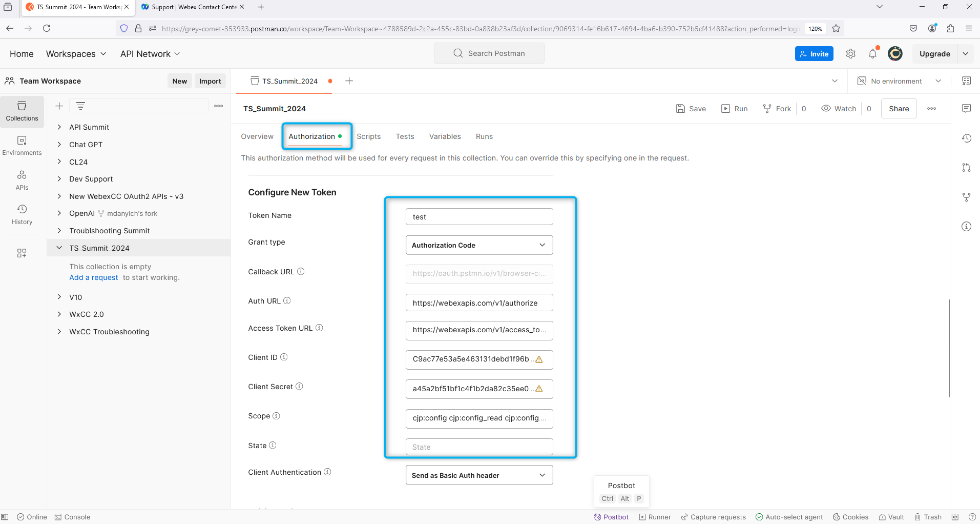The height and width of the screenshot is (524, 980).
Task: Open the No environment selector dropdown
Action: click(x=899, y=81)
